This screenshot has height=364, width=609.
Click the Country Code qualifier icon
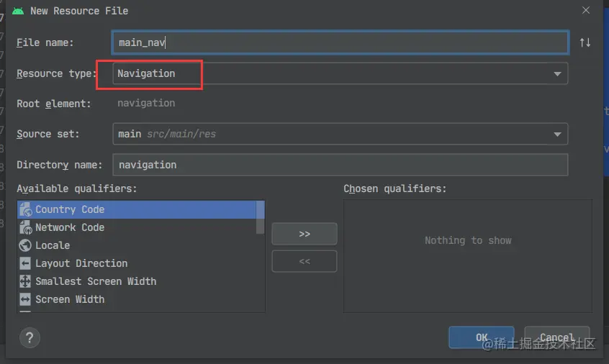coord(25,209)
